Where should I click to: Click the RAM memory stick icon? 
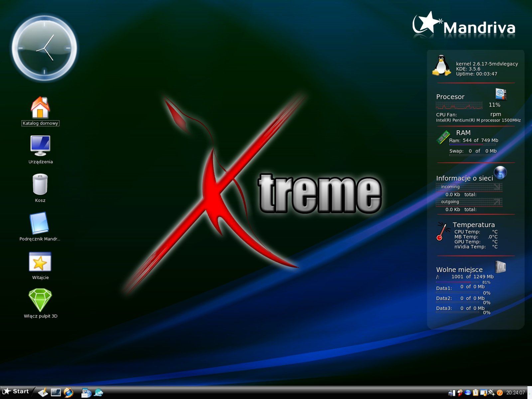coord(443,137)
